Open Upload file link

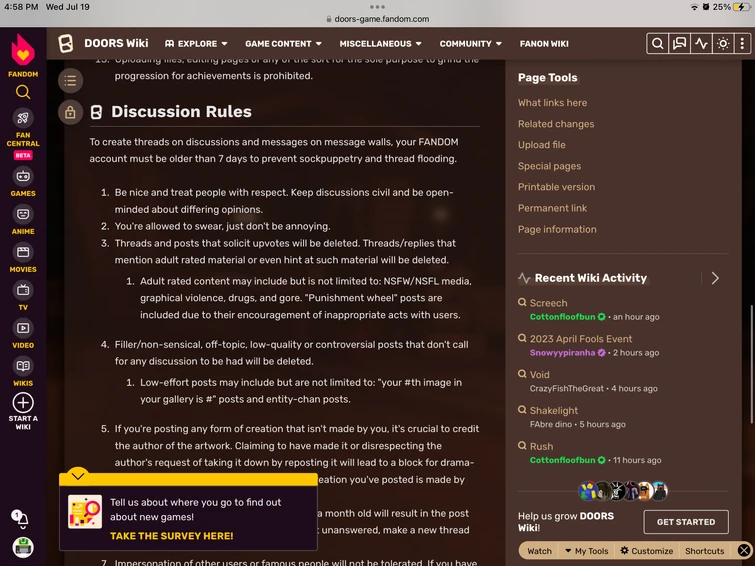tap(542, 145)
